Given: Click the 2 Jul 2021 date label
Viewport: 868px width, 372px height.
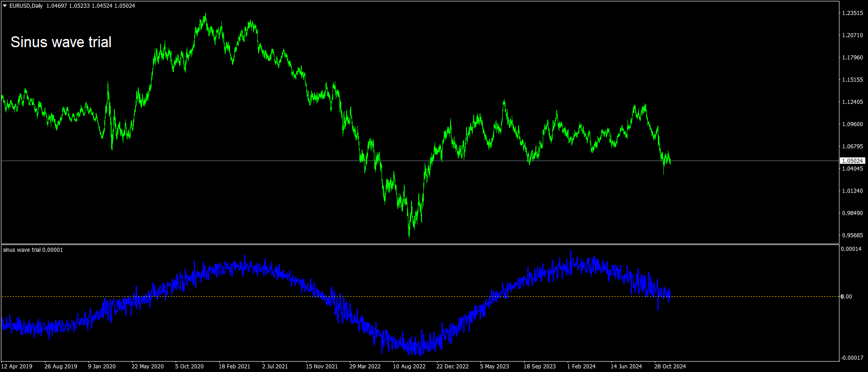Looking at the screenshot, I should tap(275, 367).
